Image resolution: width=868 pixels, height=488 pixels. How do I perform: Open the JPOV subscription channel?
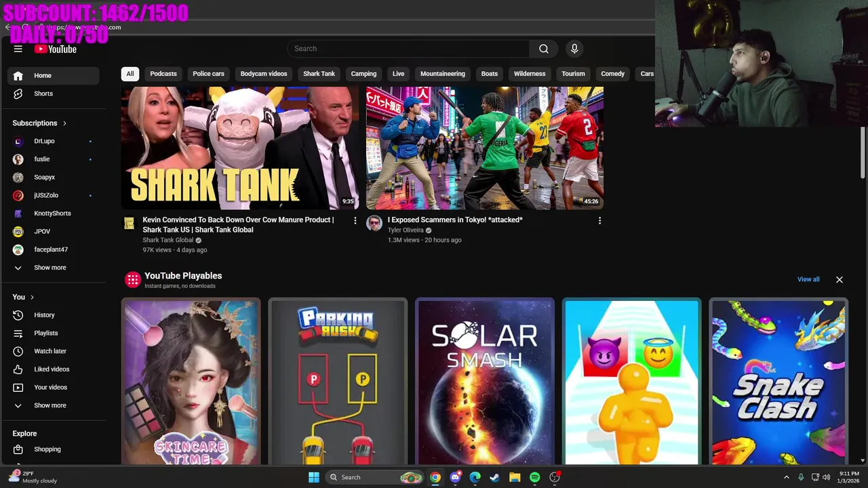(54, 231)
